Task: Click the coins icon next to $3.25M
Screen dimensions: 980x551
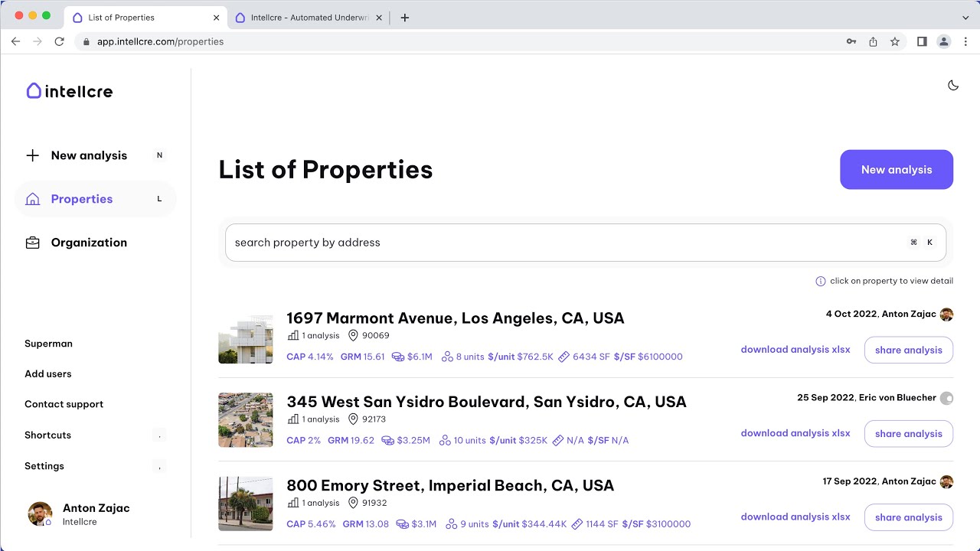Action: pos(387,440)
